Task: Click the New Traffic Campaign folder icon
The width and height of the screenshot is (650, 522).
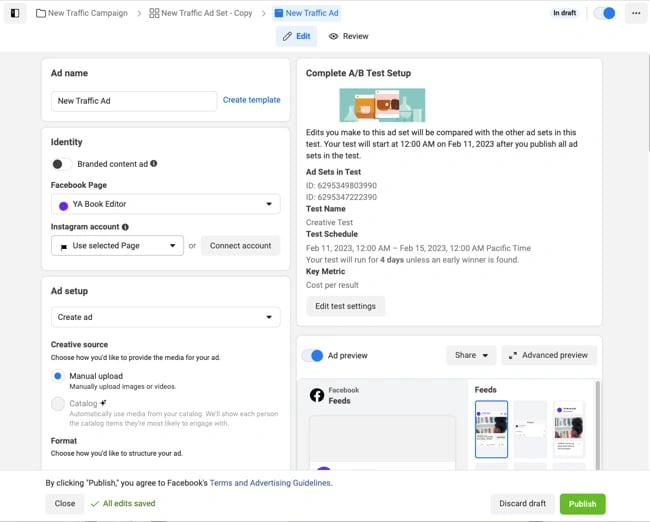Action: point(41,13)
